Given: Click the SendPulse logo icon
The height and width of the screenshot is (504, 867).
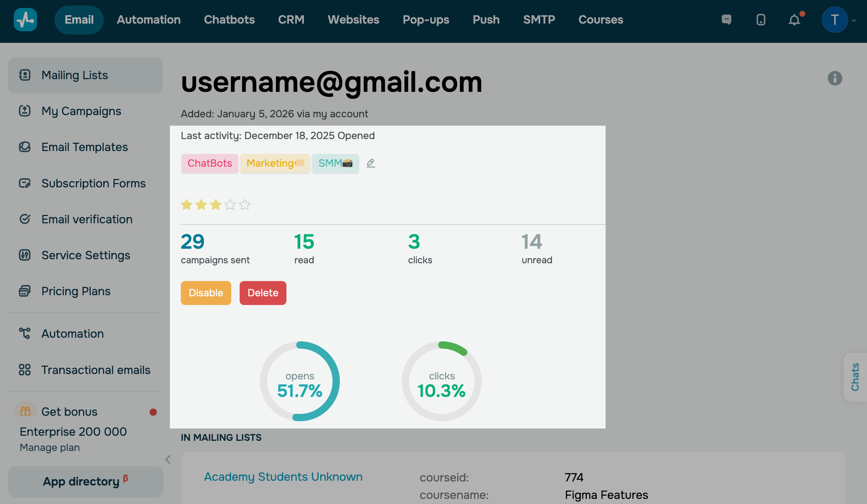Looking at the screenshot, I should tap(25, 20).
